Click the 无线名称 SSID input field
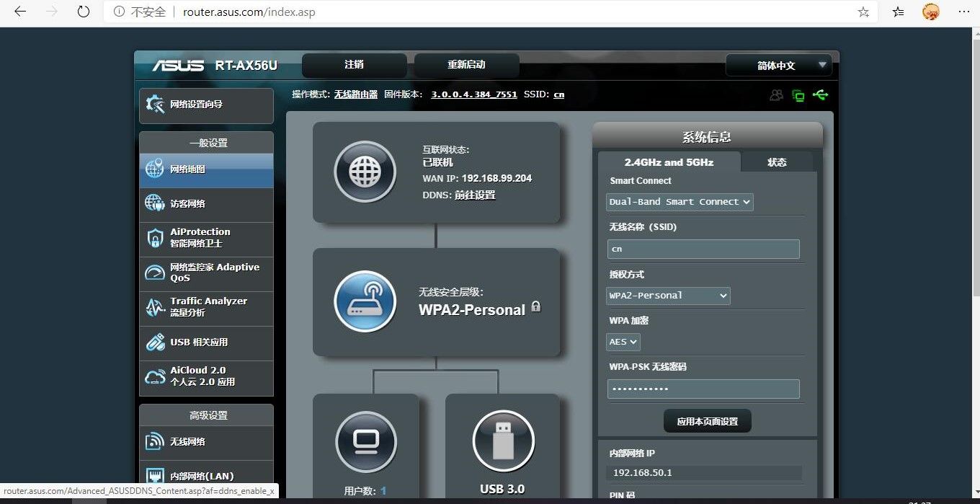The height and width of the screenshot is (504, 980). click(x=703, y=249)
